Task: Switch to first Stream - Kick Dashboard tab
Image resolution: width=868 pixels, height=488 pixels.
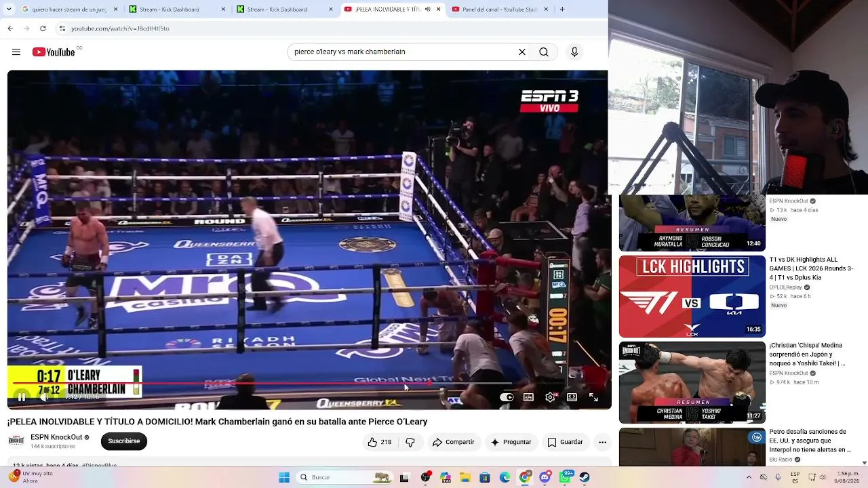Action: click(177, 9)
